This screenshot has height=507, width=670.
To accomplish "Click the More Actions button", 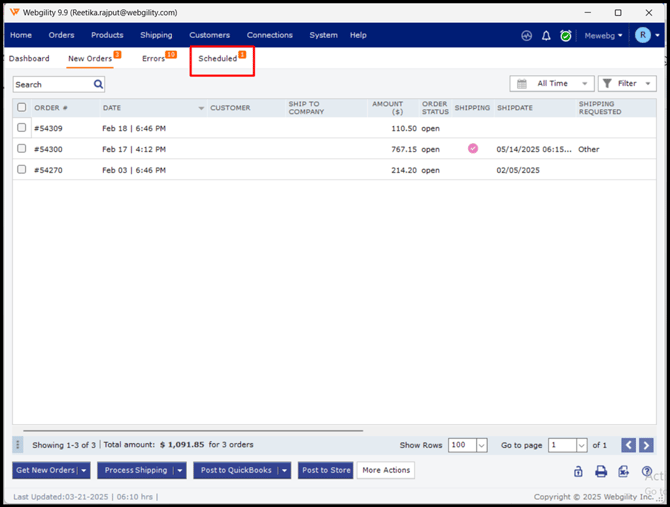I will coord(386,470).
